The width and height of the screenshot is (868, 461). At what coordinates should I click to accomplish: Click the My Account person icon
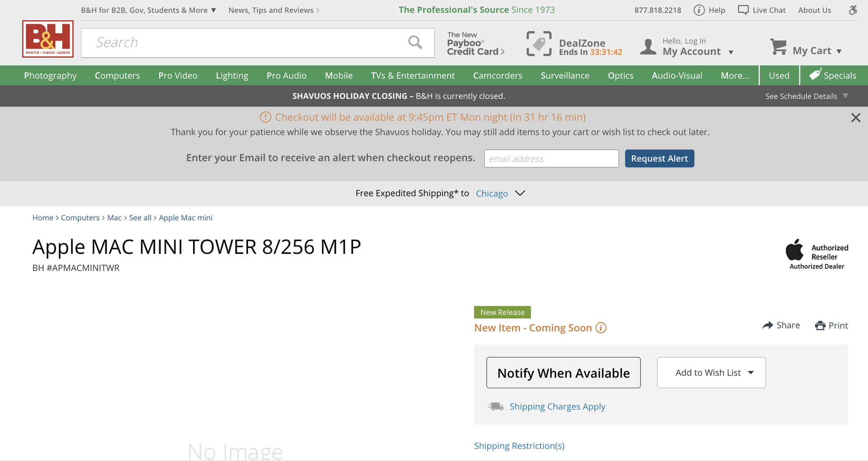(x=648, y=46)
